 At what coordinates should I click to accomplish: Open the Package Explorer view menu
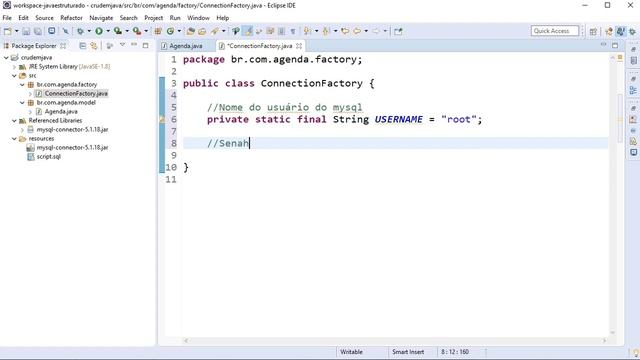pos(122,45)
